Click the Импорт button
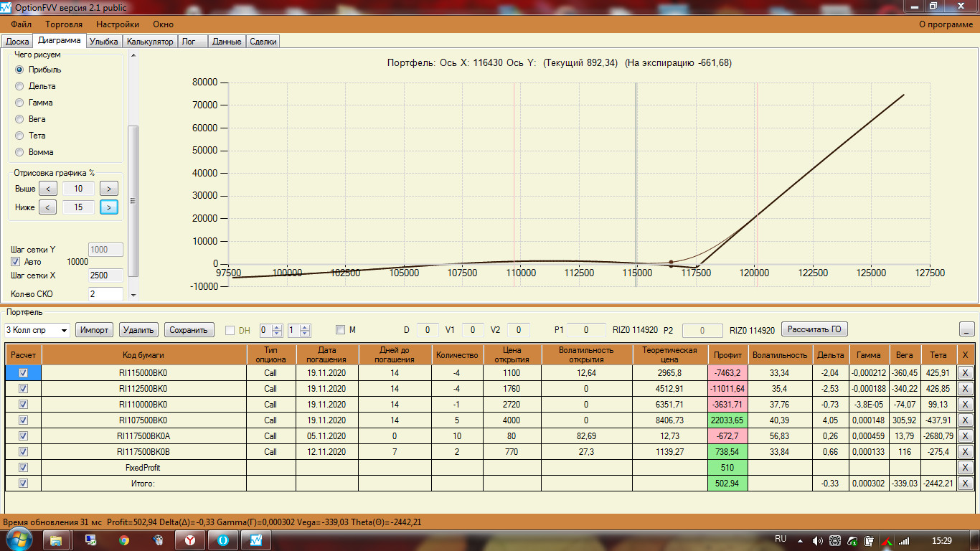This screenshot has width=980, height=551. tap(95, 330)
